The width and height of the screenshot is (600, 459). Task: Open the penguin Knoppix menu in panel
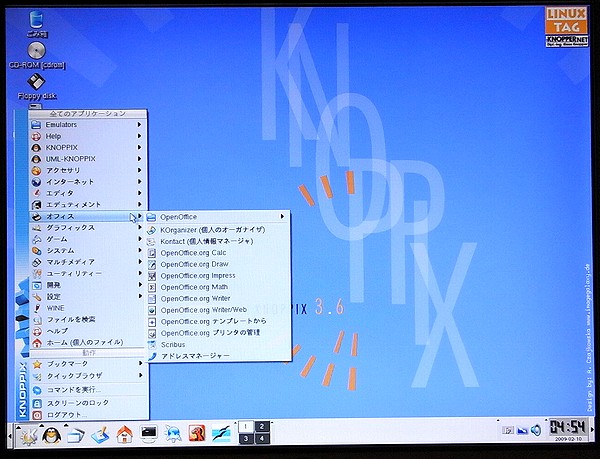point(51,435)
